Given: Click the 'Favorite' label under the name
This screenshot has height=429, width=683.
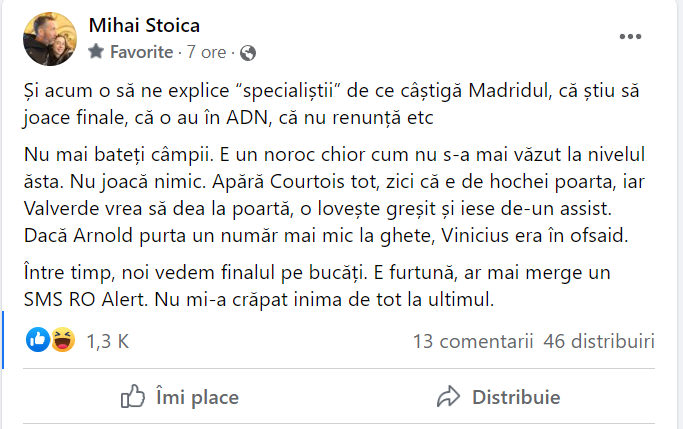Looking at the screenshot, I should point(140,51).
